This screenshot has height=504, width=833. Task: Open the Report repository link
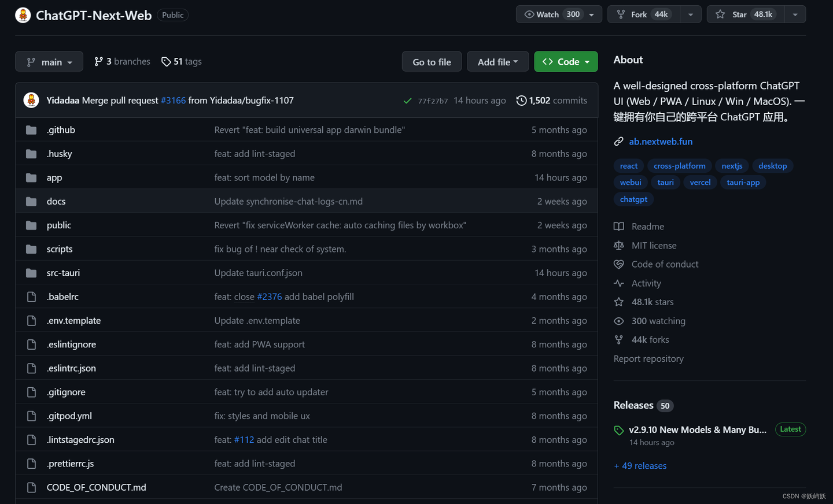click(648, 359)
